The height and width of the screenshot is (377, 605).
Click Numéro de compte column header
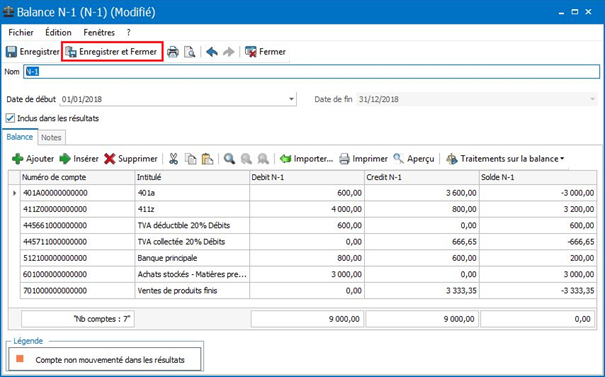point(77,178)
